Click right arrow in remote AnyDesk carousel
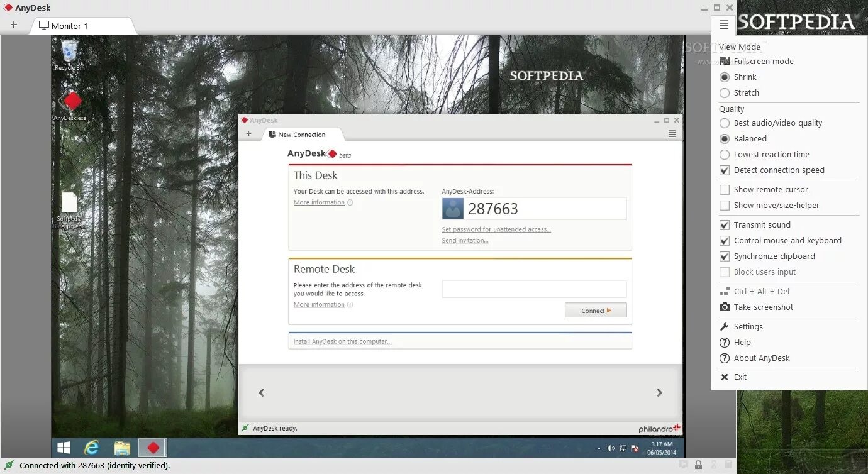The height and width of the screenshot is (474, 868). point(659,392)
